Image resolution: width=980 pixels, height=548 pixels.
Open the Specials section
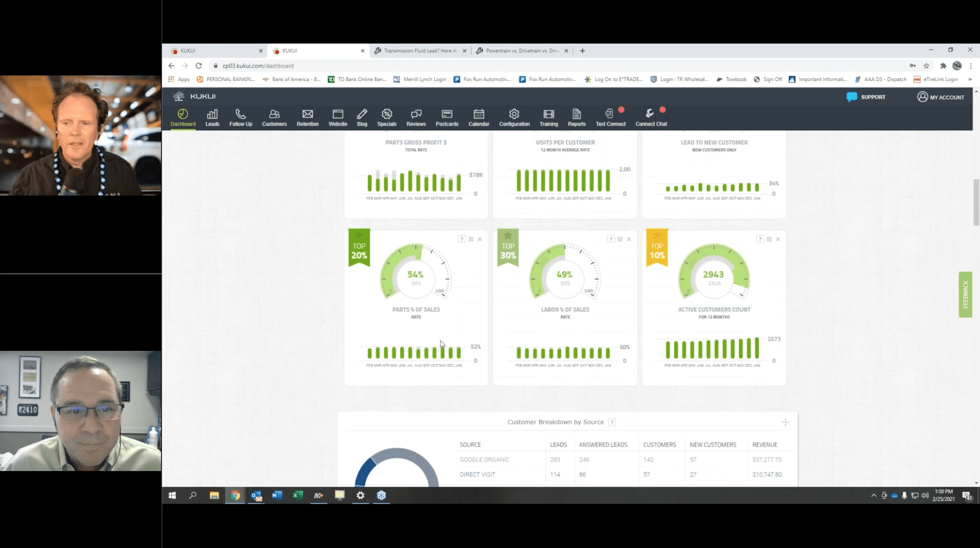(x=387, y=118)
